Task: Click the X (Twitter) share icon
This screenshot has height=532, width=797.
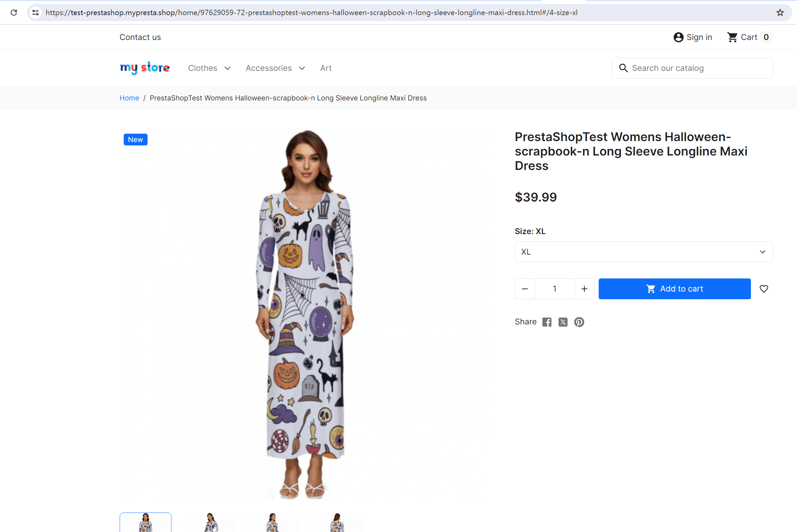Action: [x=563, y=322]
